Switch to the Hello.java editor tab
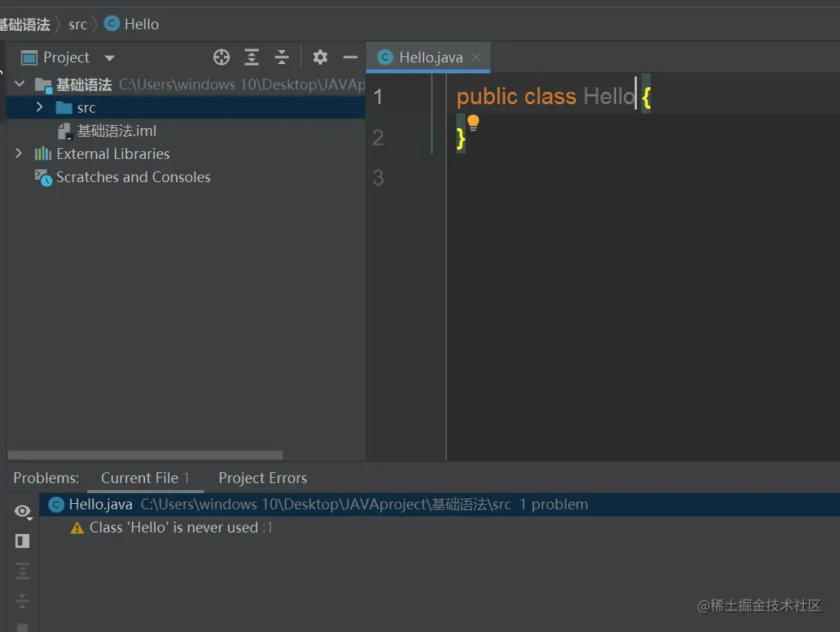This screenshot has width=840, height=632. coord(428,57)
